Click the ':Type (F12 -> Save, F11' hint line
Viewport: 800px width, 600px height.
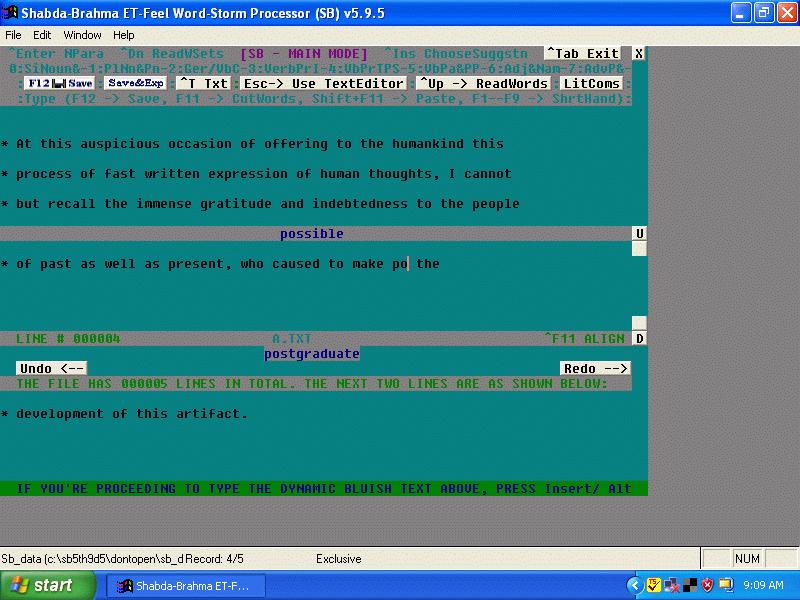pos(324,98)
